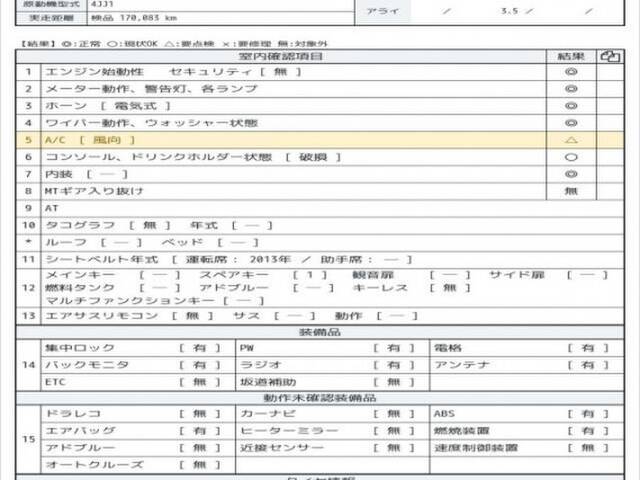Click the エンジン始動性 item text

94,72
